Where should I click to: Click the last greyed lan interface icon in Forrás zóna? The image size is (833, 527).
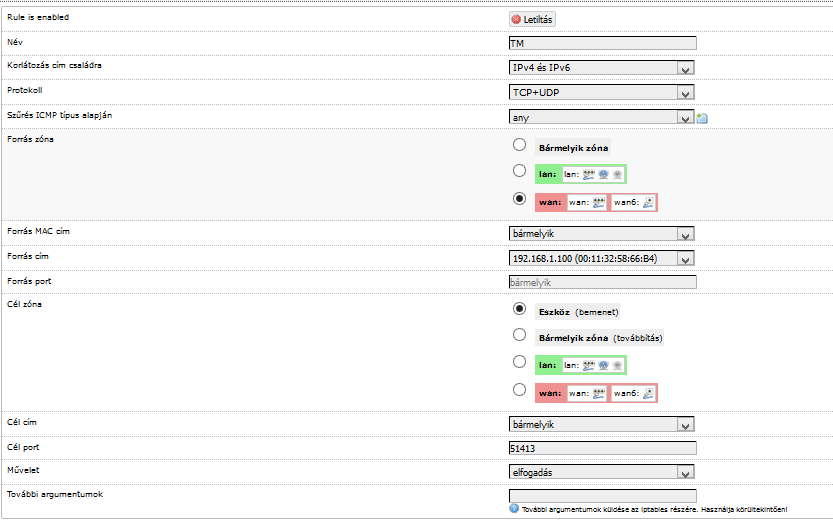pos(617,174)
